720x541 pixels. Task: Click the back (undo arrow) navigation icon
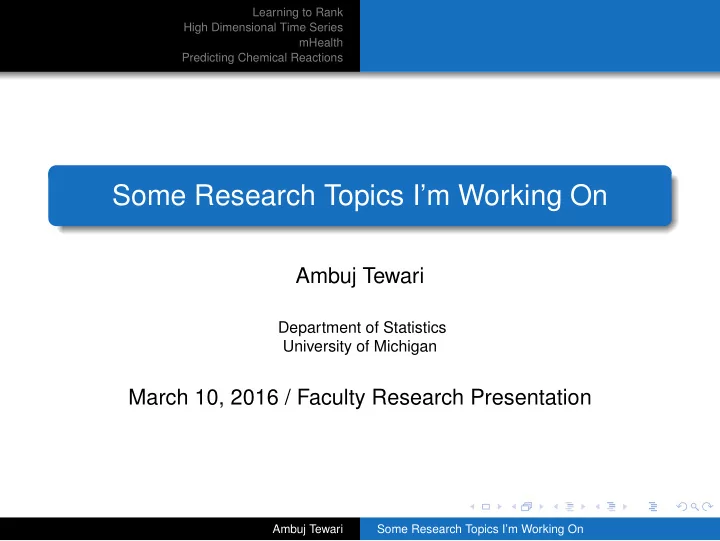682,507
